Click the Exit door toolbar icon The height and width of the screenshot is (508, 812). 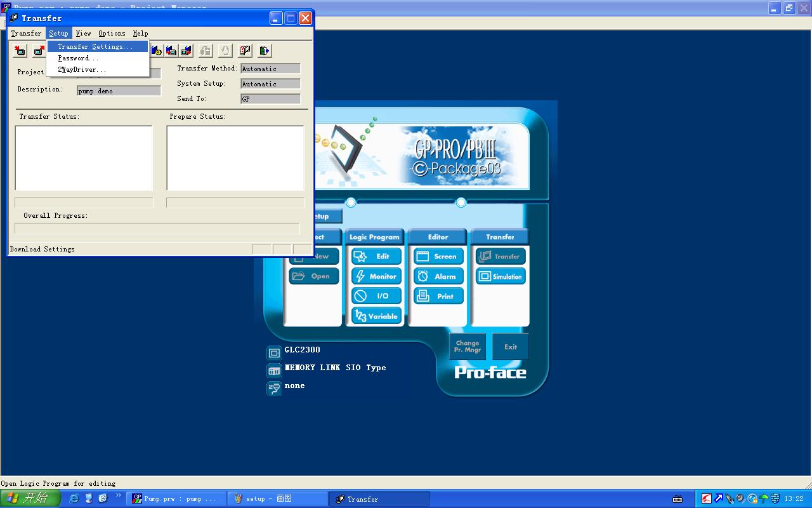[x=265, y=51]
